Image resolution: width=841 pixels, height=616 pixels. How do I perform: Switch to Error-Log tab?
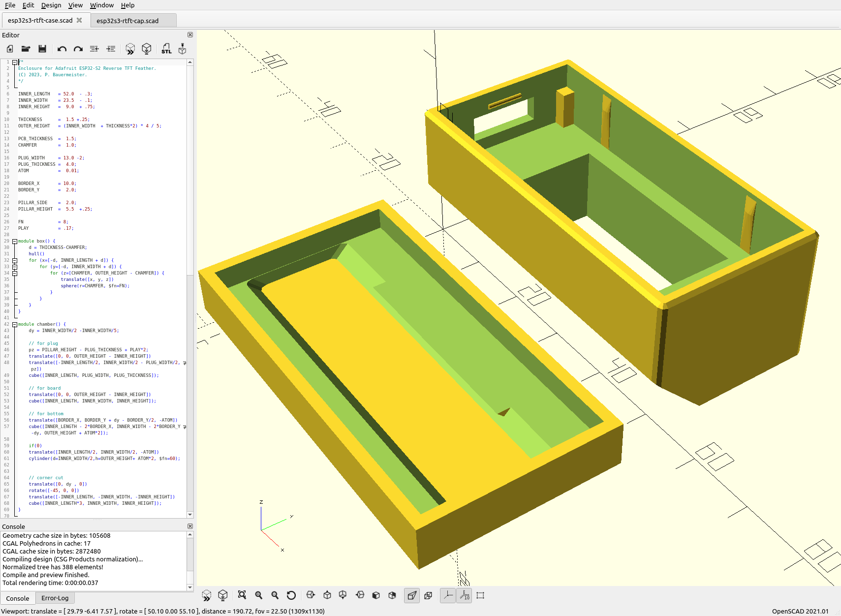point(55,598)
